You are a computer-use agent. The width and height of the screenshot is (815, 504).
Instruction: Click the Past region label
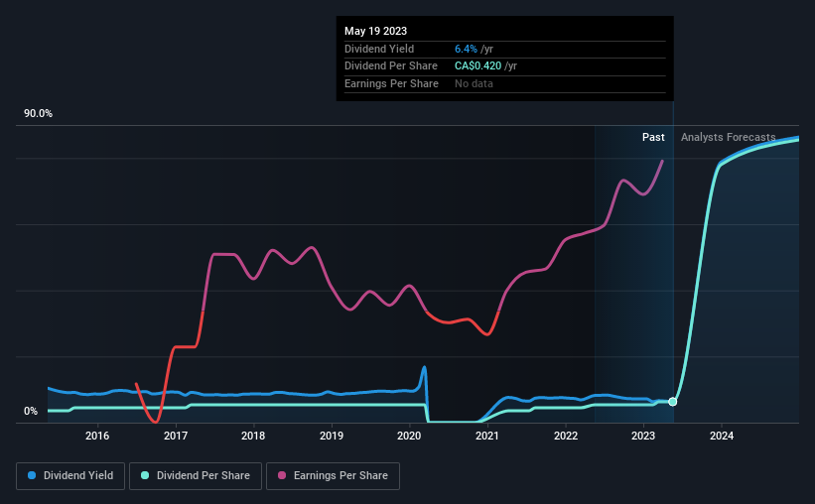click(653, 137)
